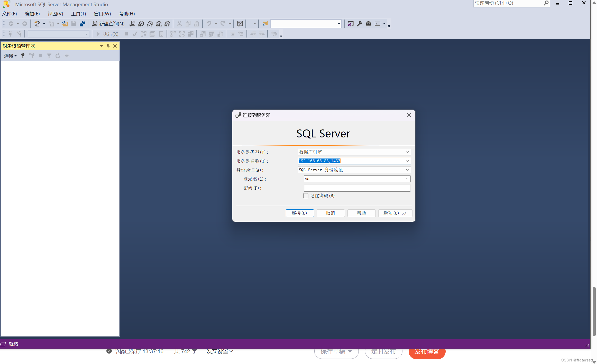The image size is (597, 364).
Task: Click the DAX query icon
Action: pos(167,24)
